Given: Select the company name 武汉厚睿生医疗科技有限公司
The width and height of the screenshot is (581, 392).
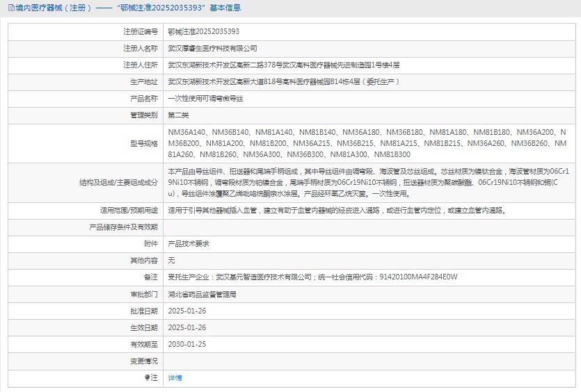Looking at the screenshot, I should click(212, 49).
